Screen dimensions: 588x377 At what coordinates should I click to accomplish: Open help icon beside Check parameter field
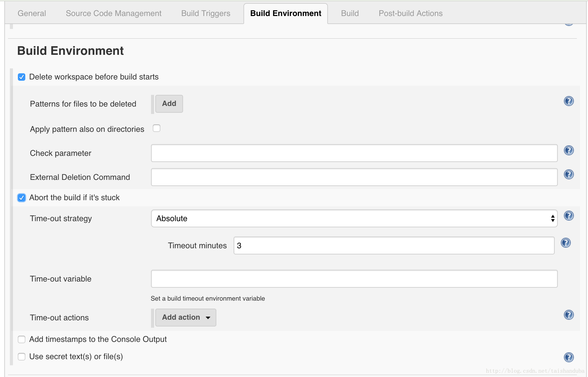[x=569, y=150]
